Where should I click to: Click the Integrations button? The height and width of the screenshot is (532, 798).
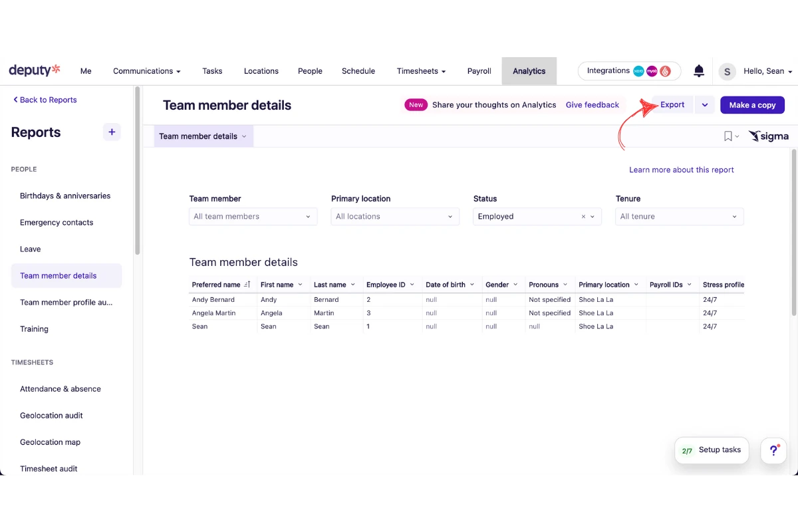629,71
